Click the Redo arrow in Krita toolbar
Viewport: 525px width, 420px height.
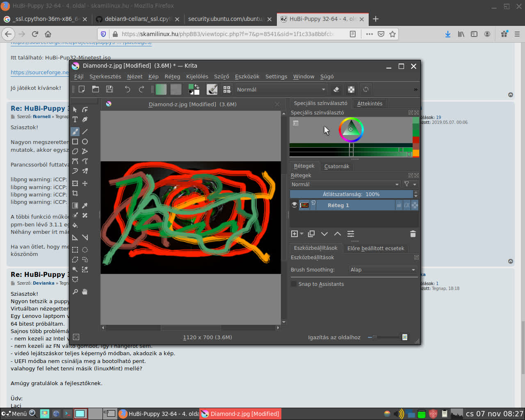point(142,89)
